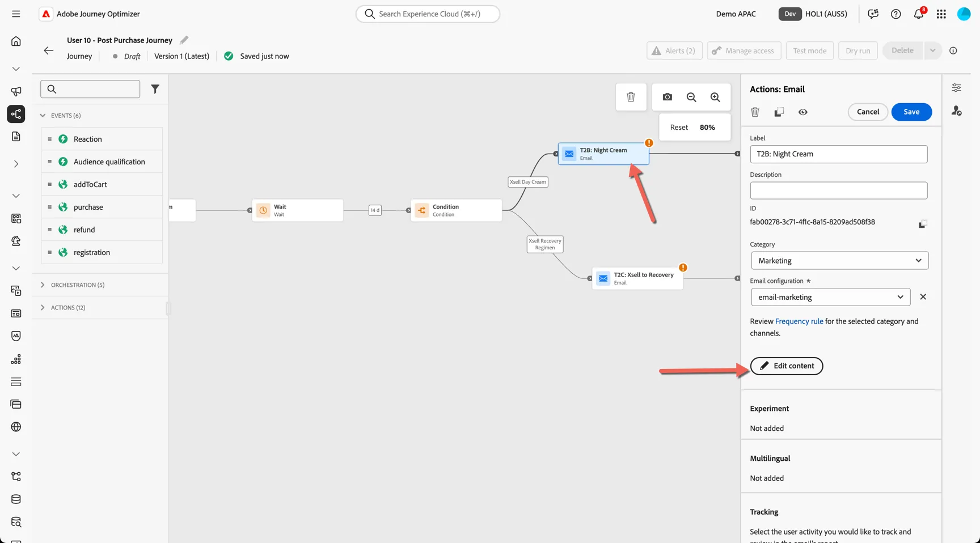Open Campaigns megaphone icon in sidebar
Screen dimensions: 980x543
(16, 91)
